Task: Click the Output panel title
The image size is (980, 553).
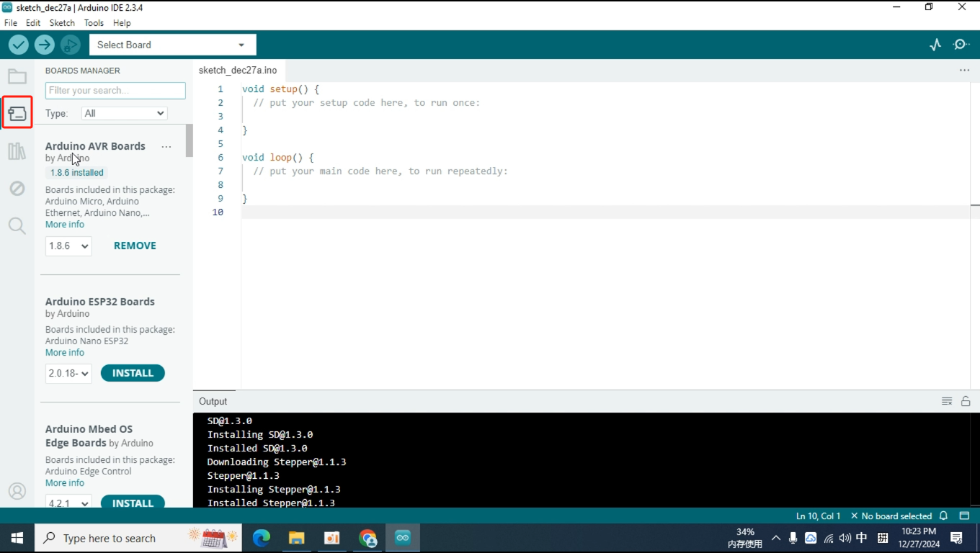Action: [x=213, y=402]
